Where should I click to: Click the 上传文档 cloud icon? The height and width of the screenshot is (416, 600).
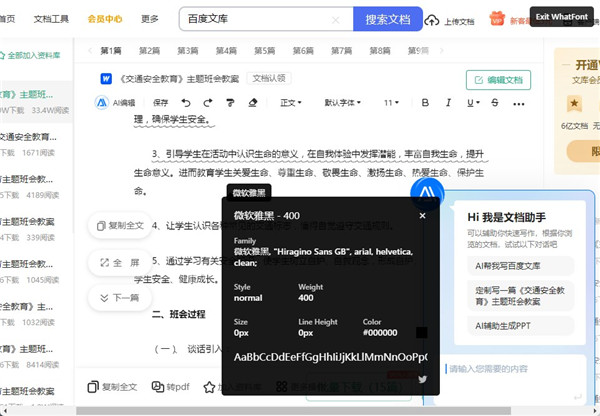pyautogui.click(x=432, y=20)
